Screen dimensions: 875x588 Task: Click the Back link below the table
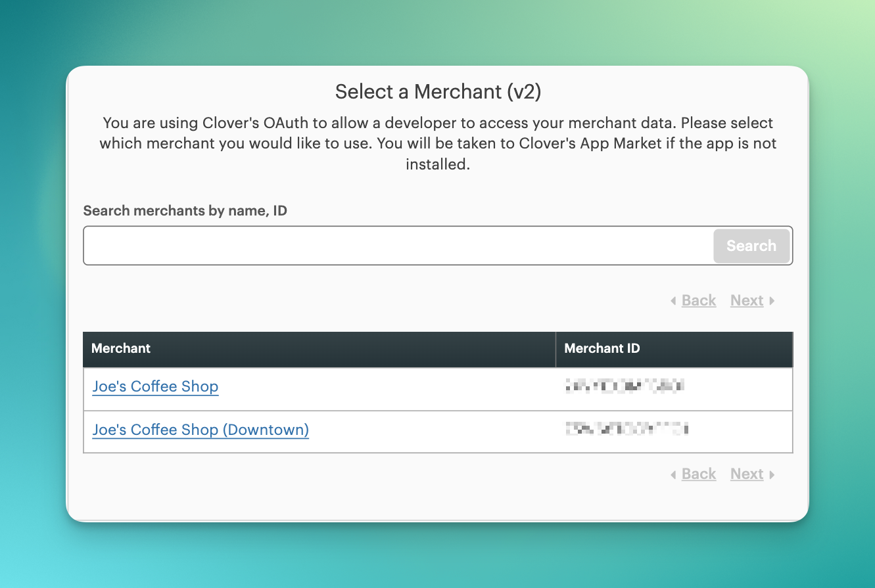tap(699, 474)
